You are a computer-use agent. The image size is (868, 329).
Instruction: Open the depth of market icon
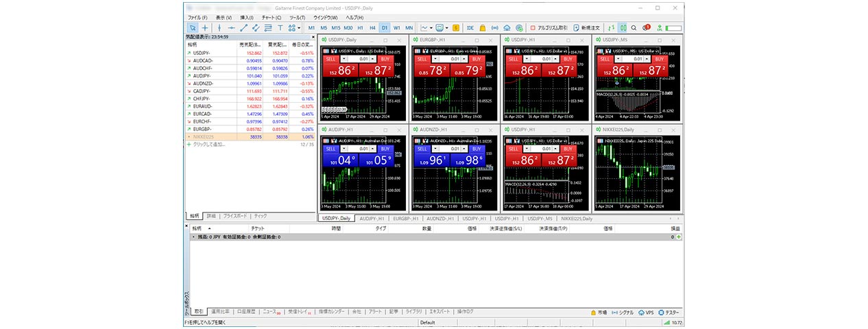(x=612, y=28)
